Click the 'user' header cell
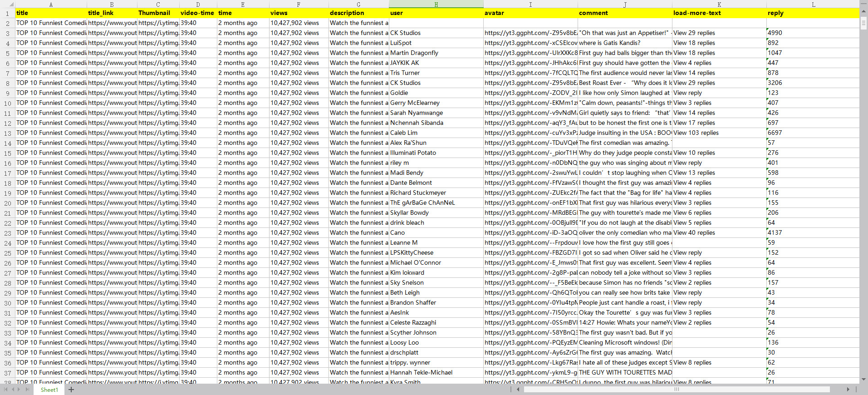The image size is (868, 395). 436,13
